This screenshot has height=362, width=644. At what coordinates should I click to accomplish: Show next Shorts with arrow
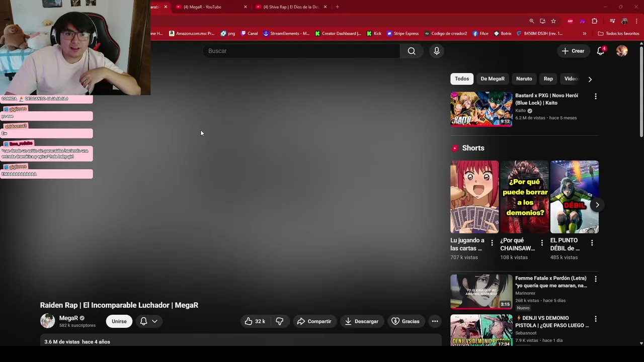tap(597, 205)
